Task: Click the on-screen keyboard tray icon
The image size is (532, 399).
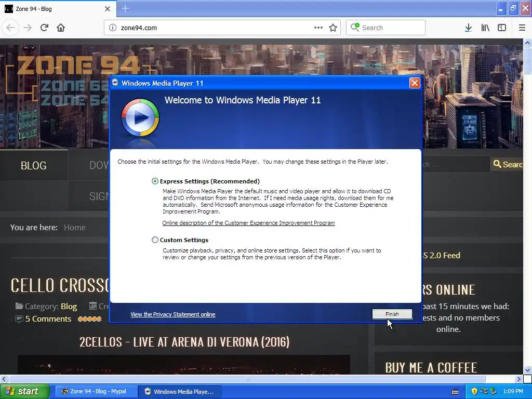Action: click(x=455, y=392)
